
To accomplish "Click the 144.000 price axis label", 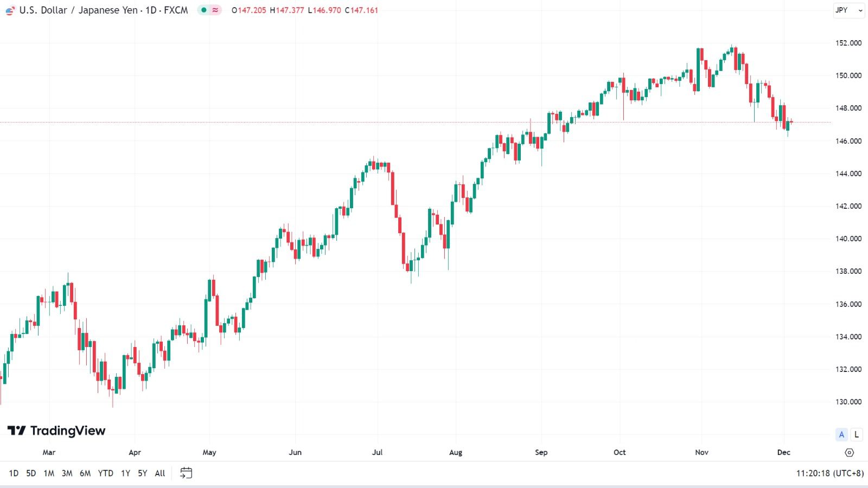I will click(x=848, y=174).
